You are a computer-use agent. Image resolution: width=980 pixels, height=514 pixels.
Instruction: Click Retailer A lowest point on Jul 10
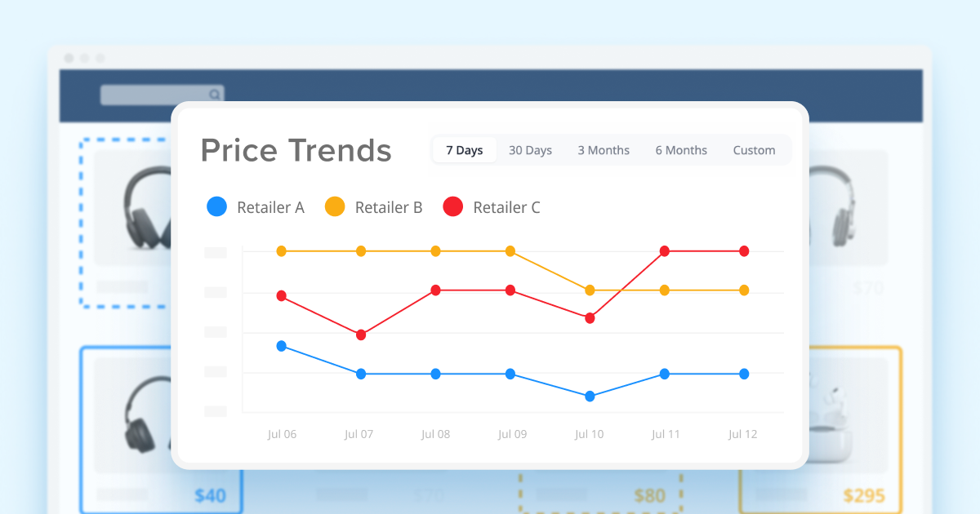click(589, 397)
